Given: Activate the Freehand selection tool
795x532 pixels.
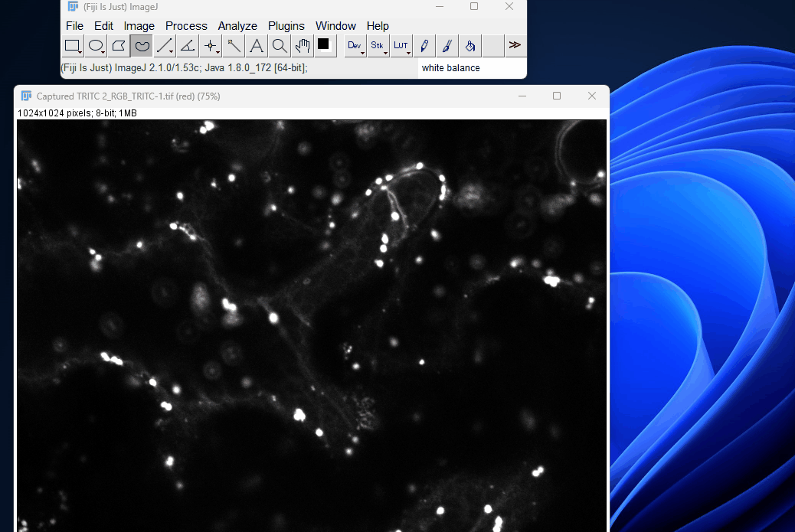Looking at the screenshot, I should click(x=141, y=46).
